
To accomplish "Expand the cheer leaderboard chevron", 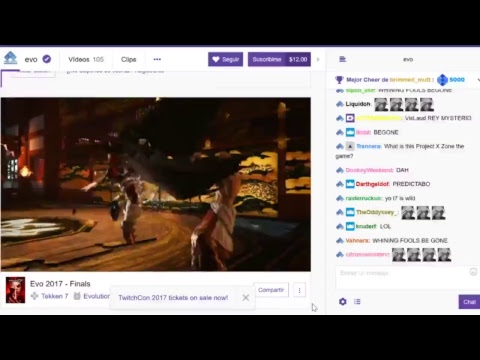I will [x=478, y=80].
